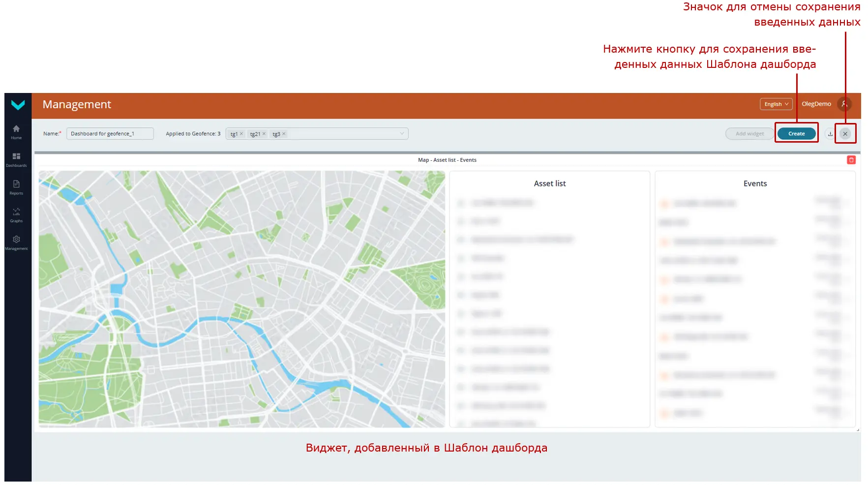Click the OlegDemo username

816,104
